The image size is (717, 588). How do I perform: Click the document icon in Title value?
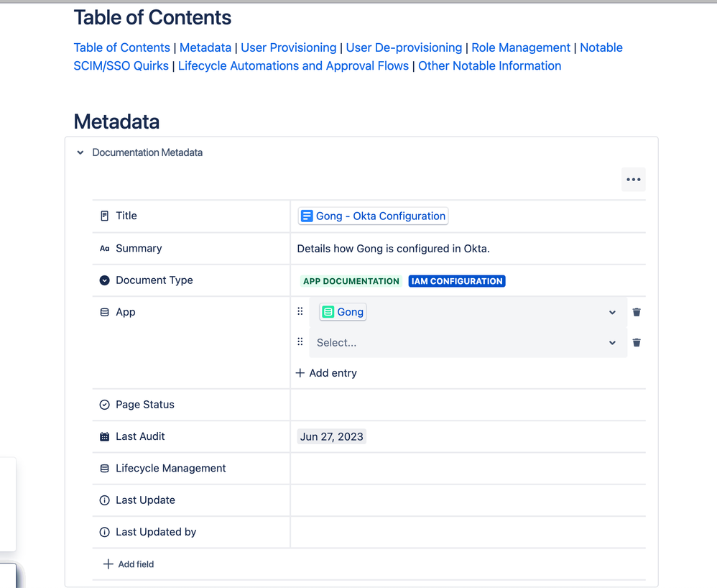[x=307, y=216]
